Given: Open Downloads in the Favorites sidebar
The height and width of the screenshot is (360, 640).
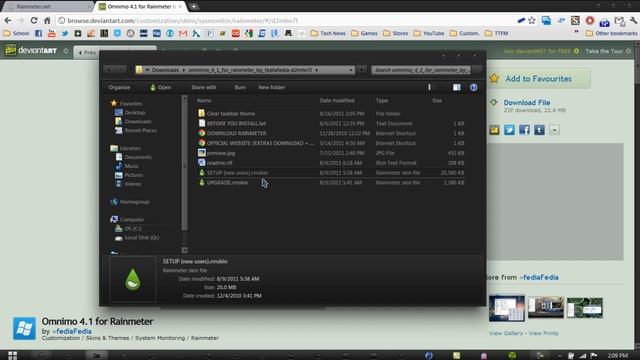Looking at the screenshot, I should coord(138,121).
